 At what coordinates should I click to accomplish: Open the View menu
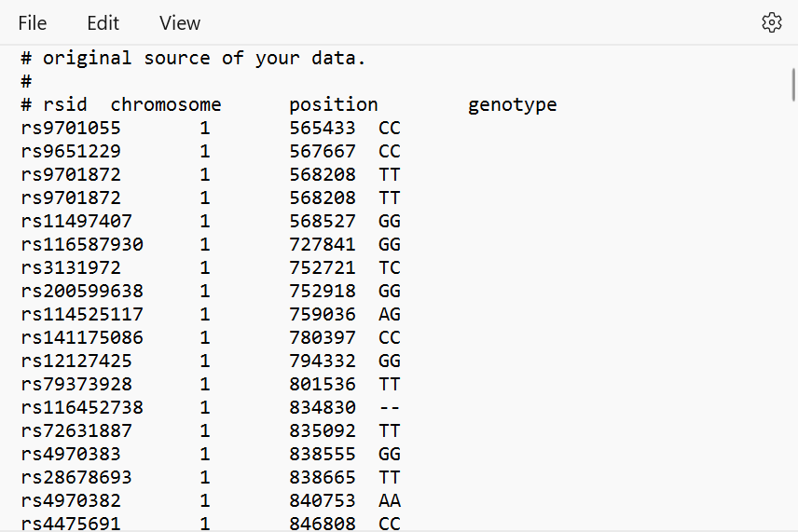coord(180,23)
